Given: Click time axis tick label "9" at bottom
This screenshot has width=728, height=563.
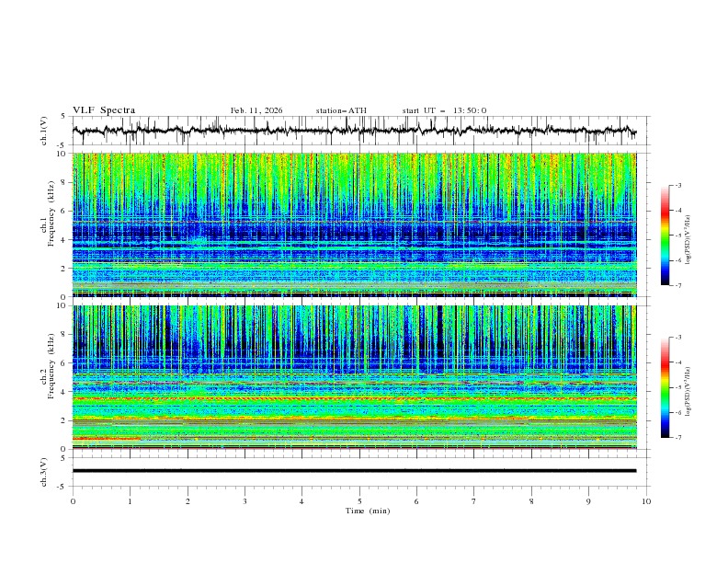Looking at the screenshot, I should click(588, 501).
